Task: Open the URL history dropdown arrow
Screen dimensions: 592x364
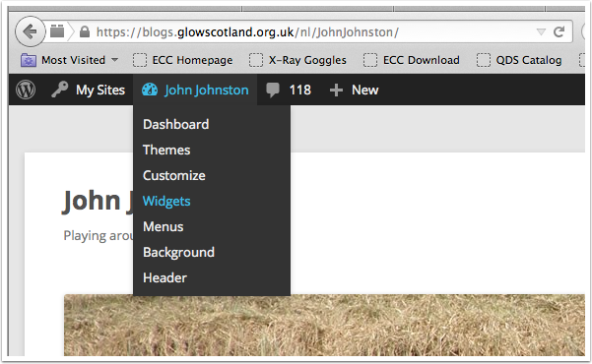Action: click(x=541, y=32)
